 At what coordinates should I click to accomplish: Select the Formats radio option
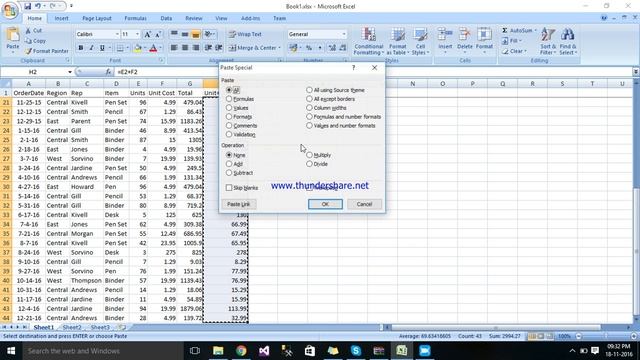pyautogui.click(x=229, y=117)
